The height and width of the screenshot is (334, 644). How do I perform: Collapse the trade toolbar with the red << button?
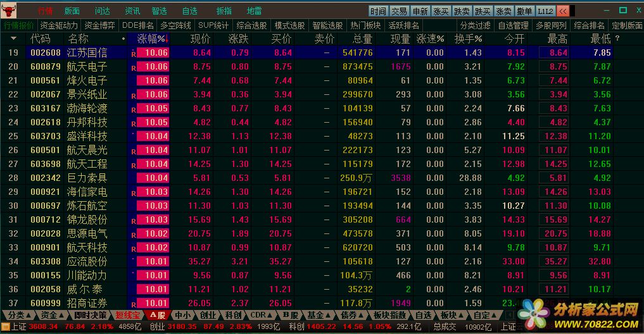tap(563, 11)
